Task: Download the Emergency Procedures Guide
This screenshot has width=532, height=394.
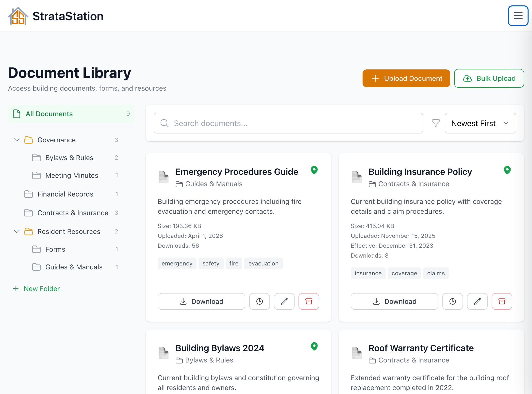Action: 201,301
